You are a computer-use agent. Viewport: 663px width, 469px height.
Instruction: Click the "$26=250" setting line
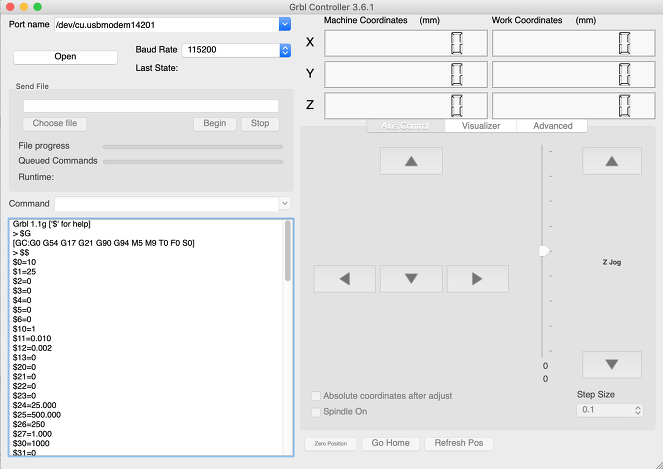tap(29, 425)
